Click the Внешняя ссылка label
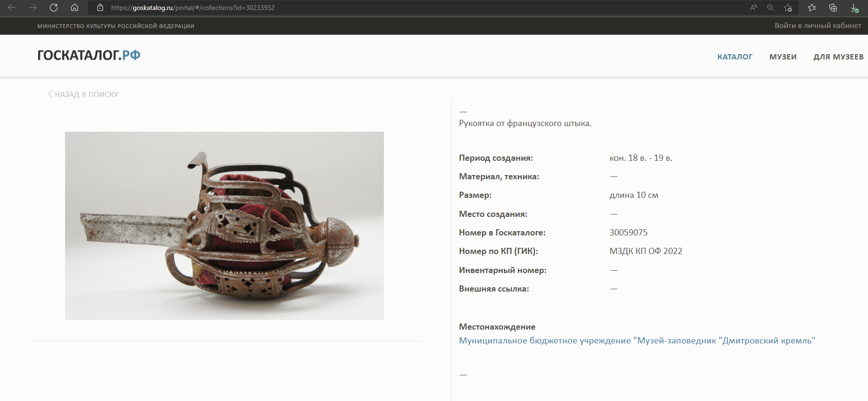 click(494, 289)
